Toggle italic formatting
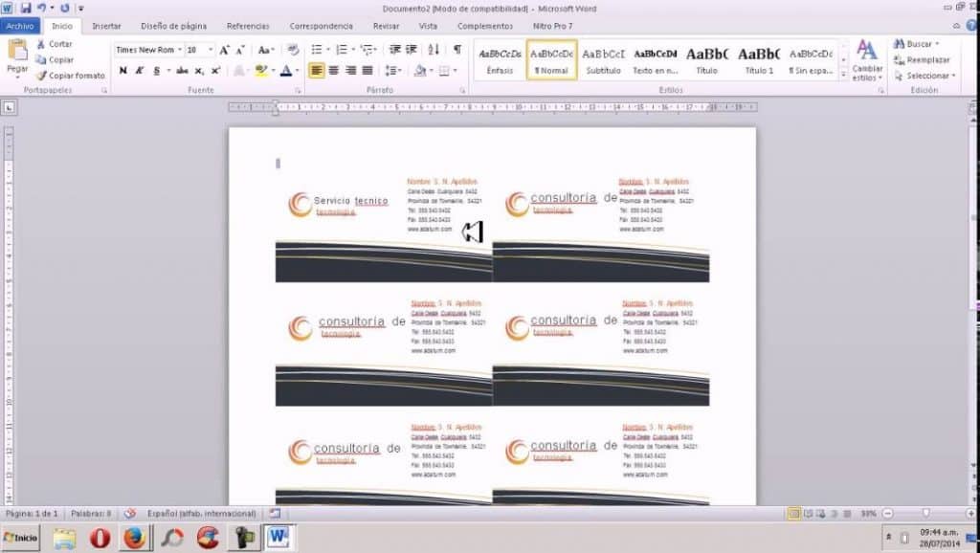Screen dimensions: 980x553 tap(138, 70)
